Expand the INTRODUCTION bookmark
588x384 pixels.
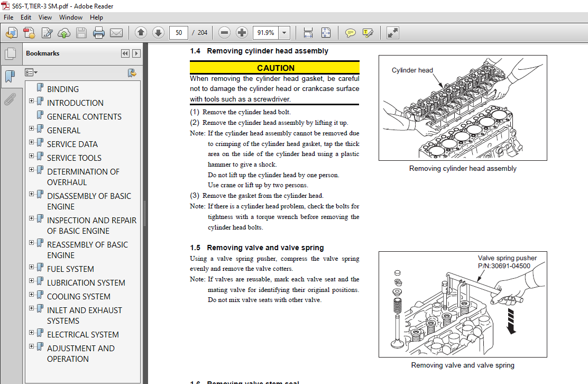pos(32,101)
